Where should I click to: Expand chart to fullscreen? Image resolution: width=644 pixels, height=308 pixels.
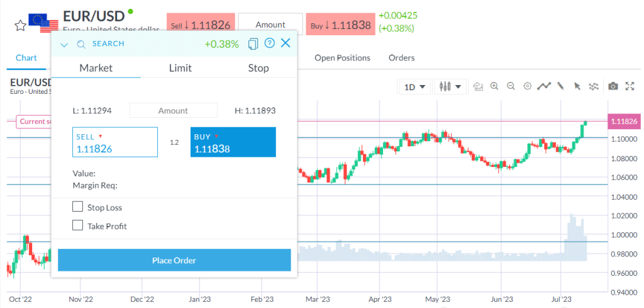click(629, 86)
